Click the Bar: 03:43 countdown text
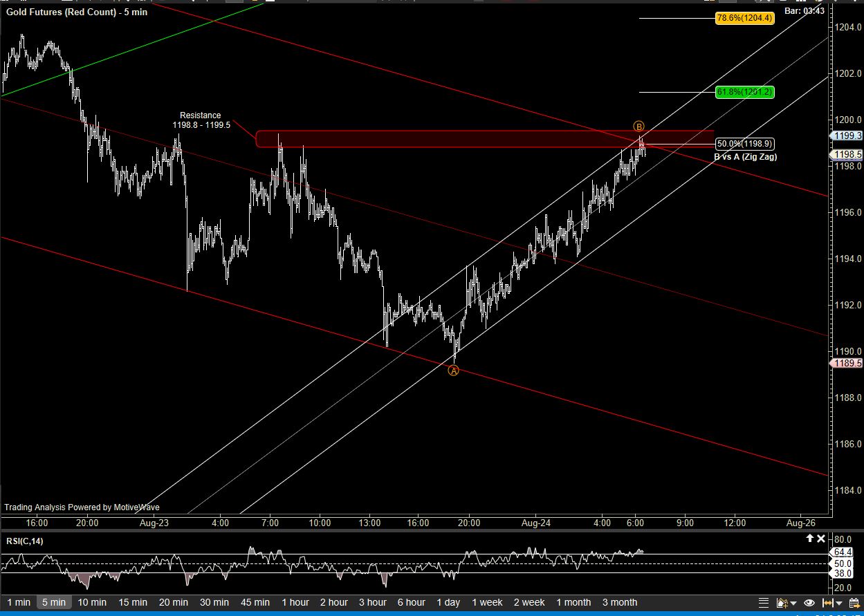 [805, 10]
